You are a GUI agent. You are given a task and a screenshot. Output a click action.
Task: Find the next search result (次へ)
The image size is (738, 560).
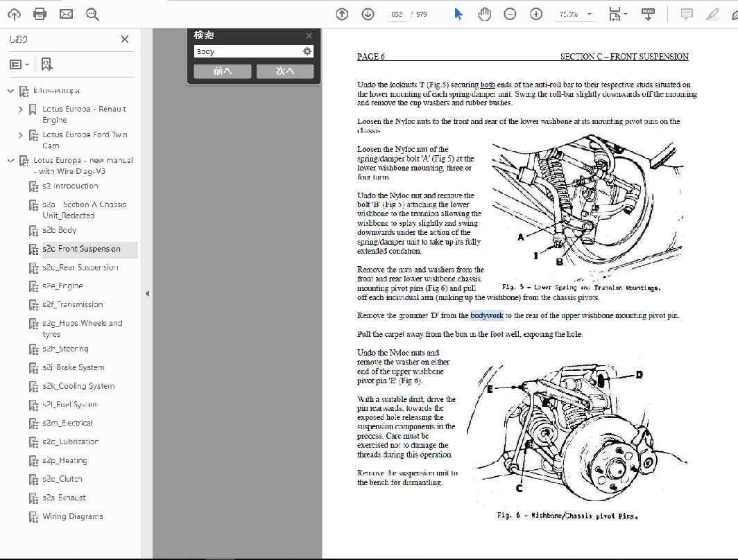tap(285, 71)
